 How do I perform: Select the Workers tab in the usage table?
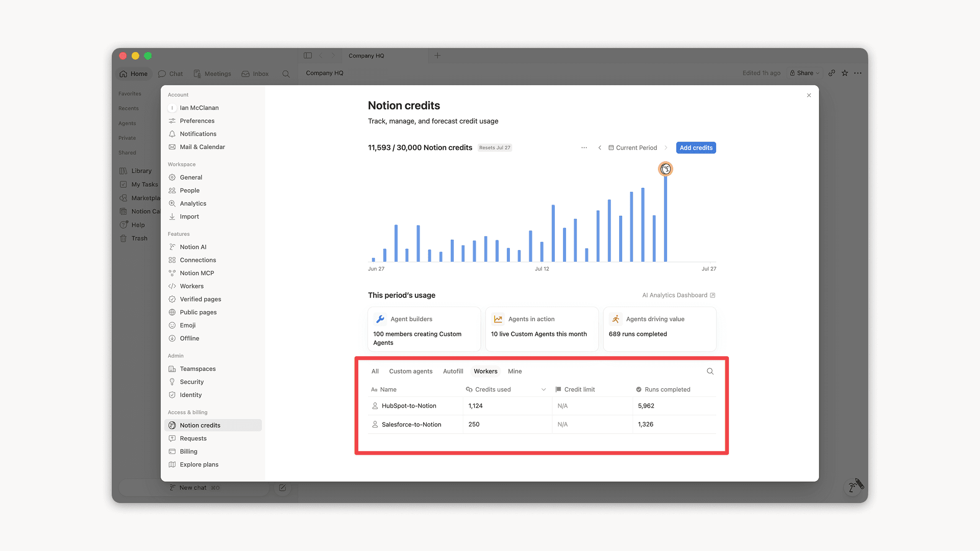tap(485, 371)
